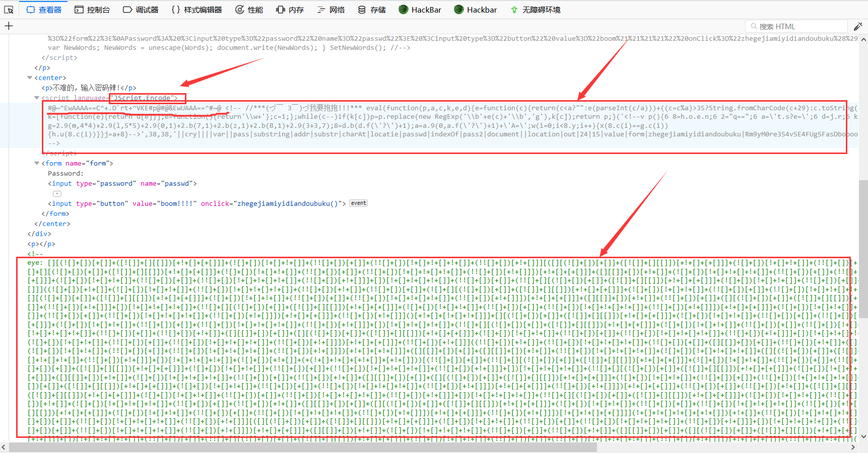Select the <p></p> element line
Screen dimensions: 868x454
click(x=41, y=244)
